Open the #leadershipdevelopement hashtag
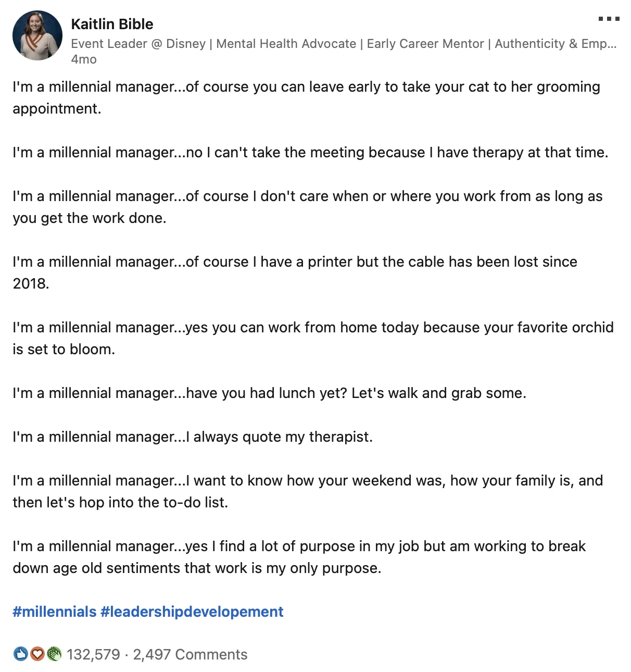The height and width of the screenshot is (672, 631). pos(192,612)
